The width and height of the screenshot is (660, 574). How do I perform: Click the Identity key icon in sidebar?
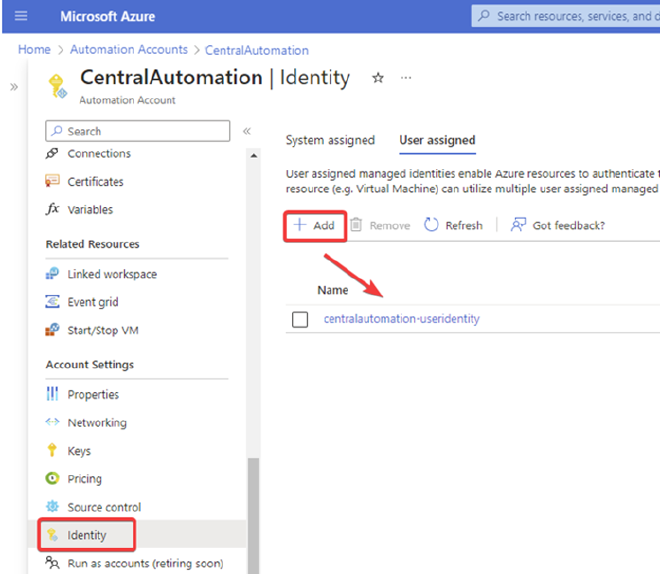click(52, 535)
